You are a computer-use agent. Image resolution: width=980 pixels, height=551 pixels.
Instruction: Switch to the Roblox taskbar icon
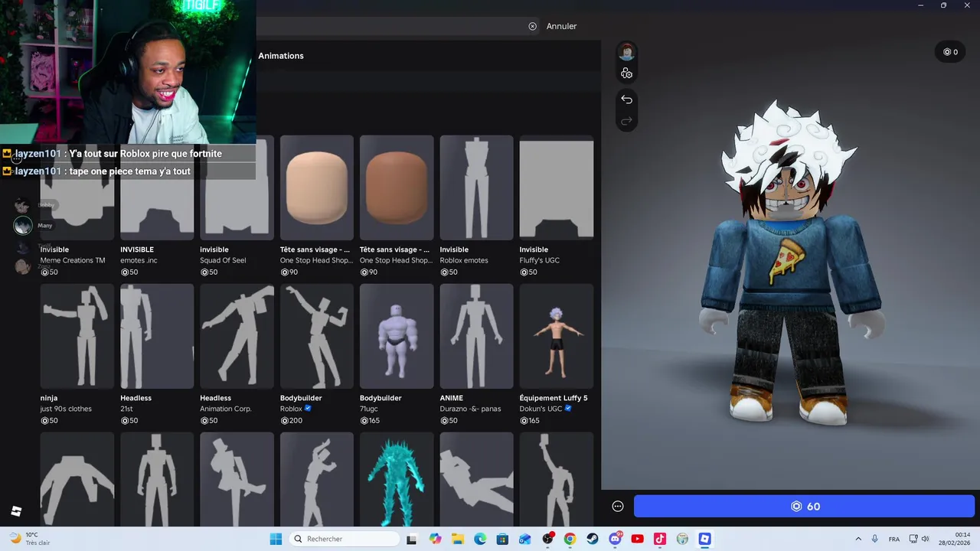click(x=705, y=539)
